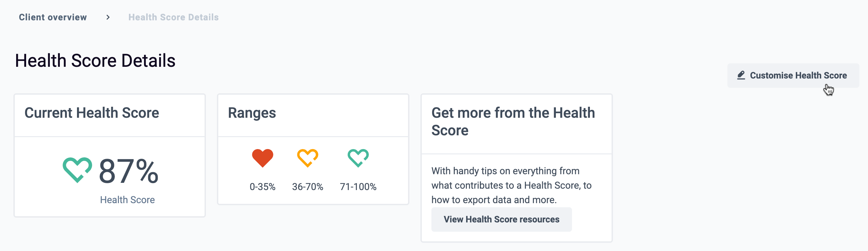Open Customise Health Score
The width and height of the screenshot is (868, 251).
[x=793, y=75]
